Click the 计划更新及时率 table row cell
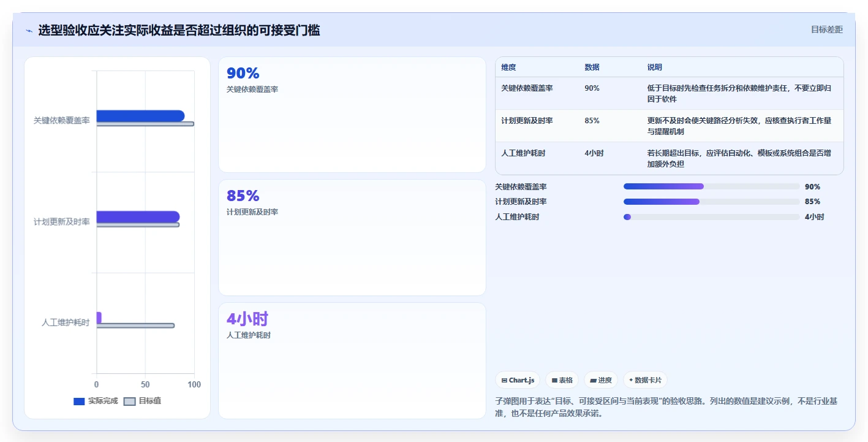 point(527,121)
